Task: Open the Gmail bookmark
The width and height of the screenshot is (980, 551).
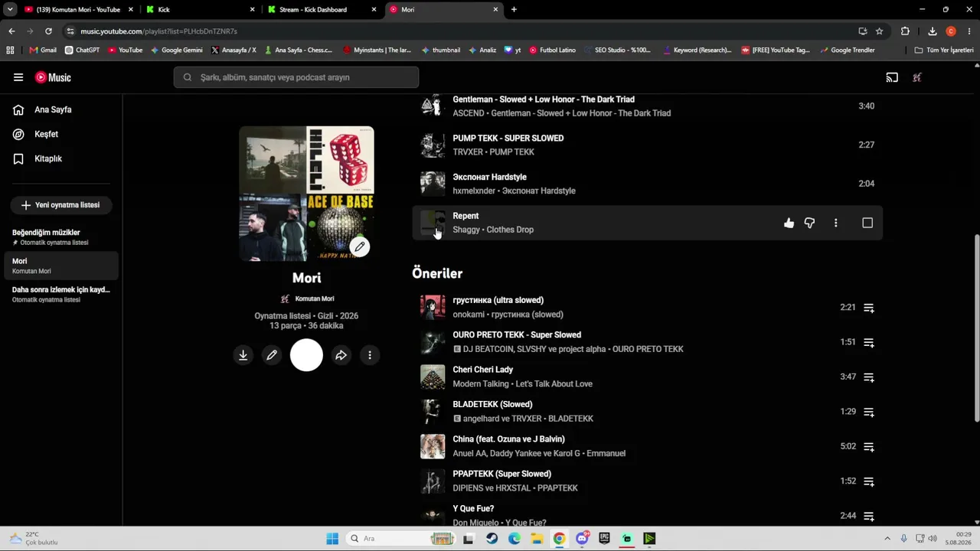Action: 43,51
